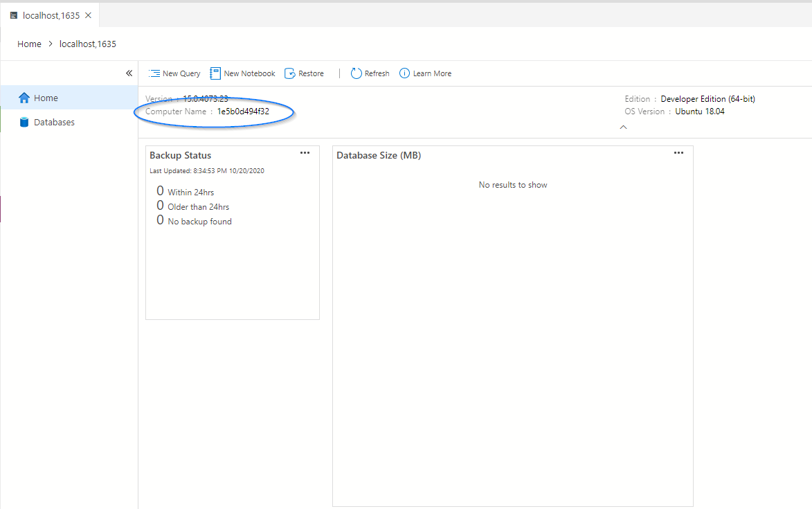Collapse the left sidebar with the double chevron
The image size is (812, 509).
(129, 72)
